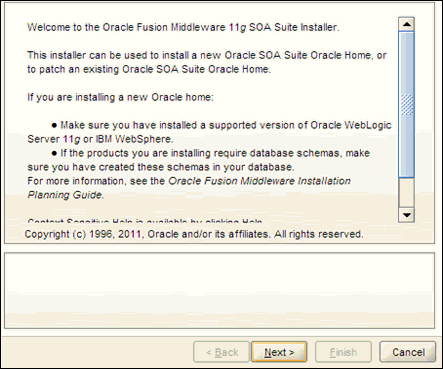
Task: Click the text 'Welcome to the Oracle Fusion Middleware'
Action: click(126, 27)
